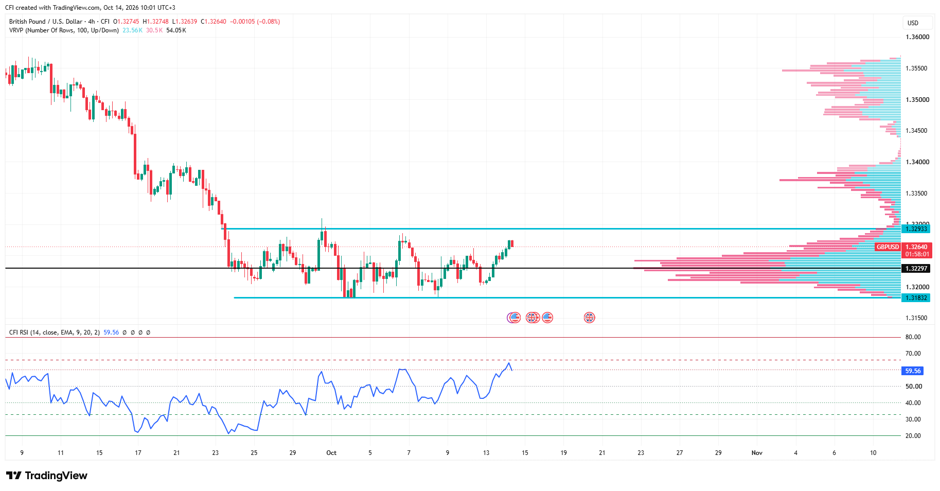Click the 1.32000 price axis label

click(x=917, y=287)
